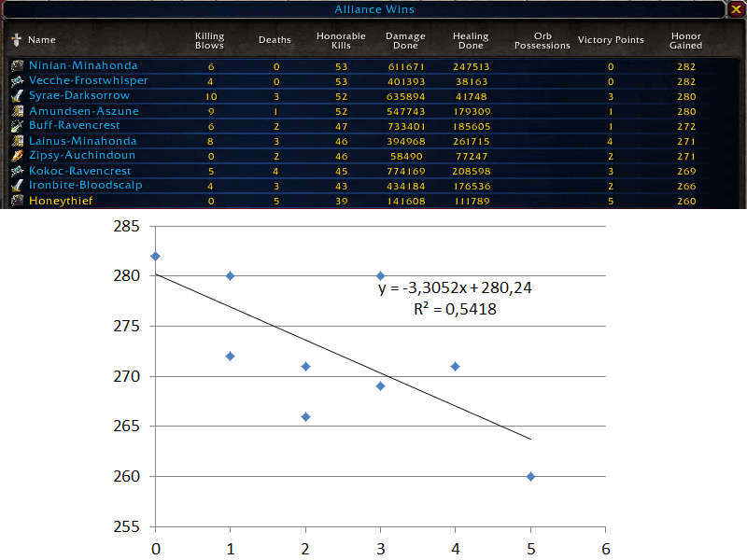Select player name Ninian-Minahonda
The image size is (747, 560).
[83, 65]
